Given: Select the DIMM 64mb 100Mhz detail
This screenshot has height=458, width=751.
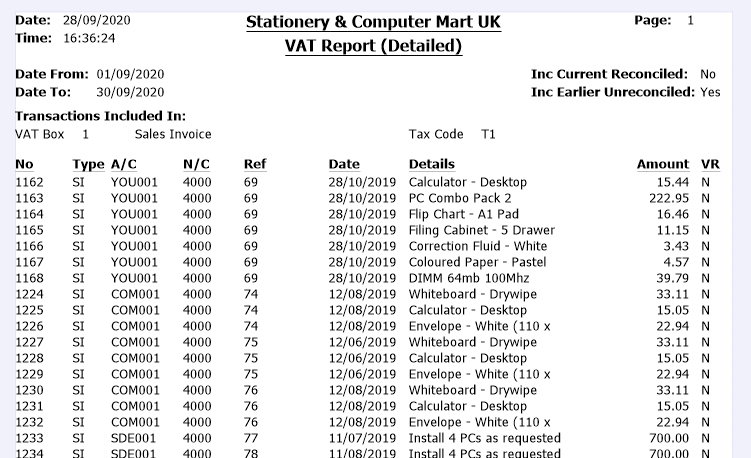Looking at the screenshot, I should [467, 278].
